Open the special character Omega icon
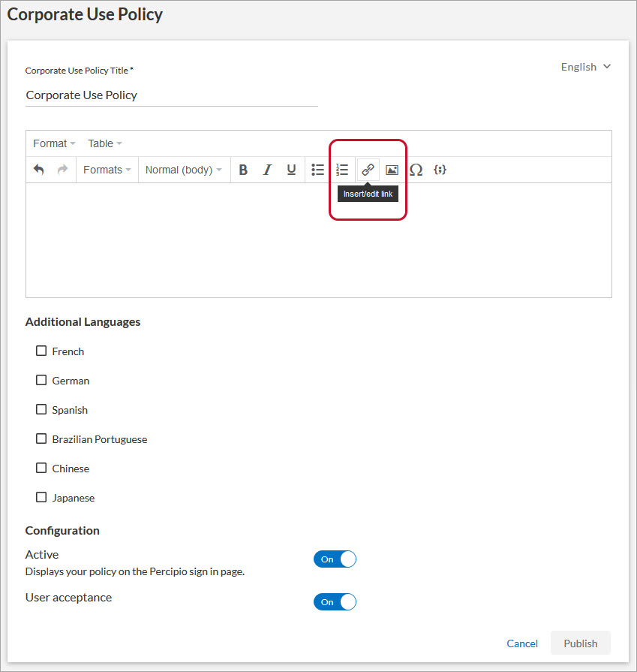This screenshot has height=672, width=637. coord(416,170)
